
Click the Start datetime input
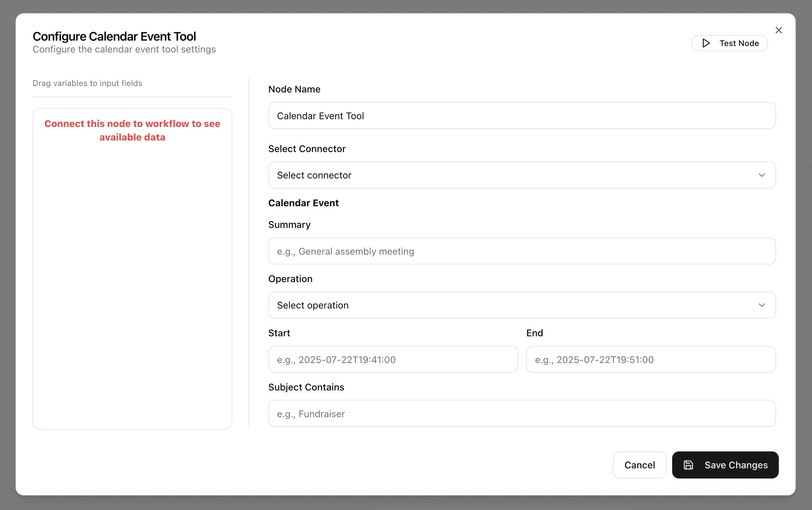pos(393,360)
